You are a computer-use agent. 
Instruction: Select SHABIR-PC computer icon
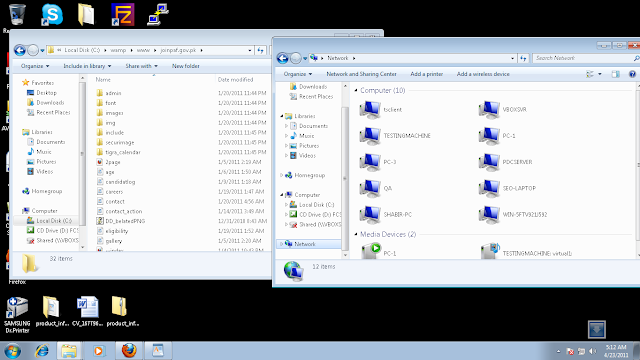[386, 214]
